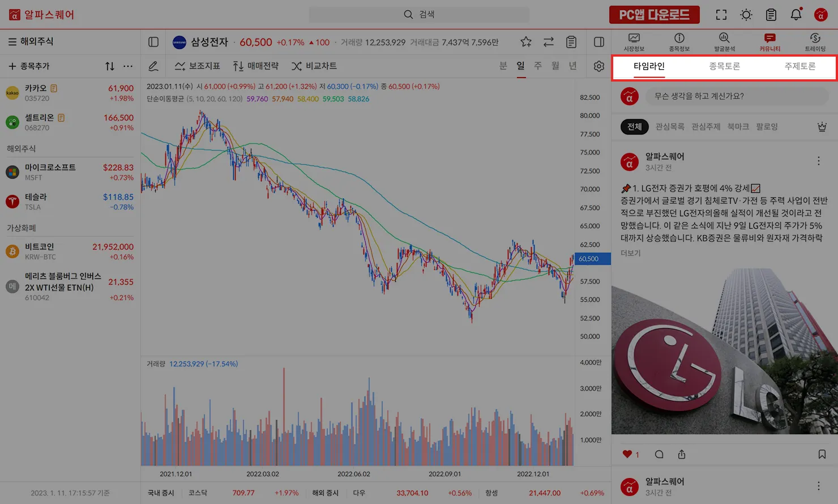Switch chart to 분 minute interval
Screen dimensions: 838x504
pyautogui.click(x=503, y=66)
